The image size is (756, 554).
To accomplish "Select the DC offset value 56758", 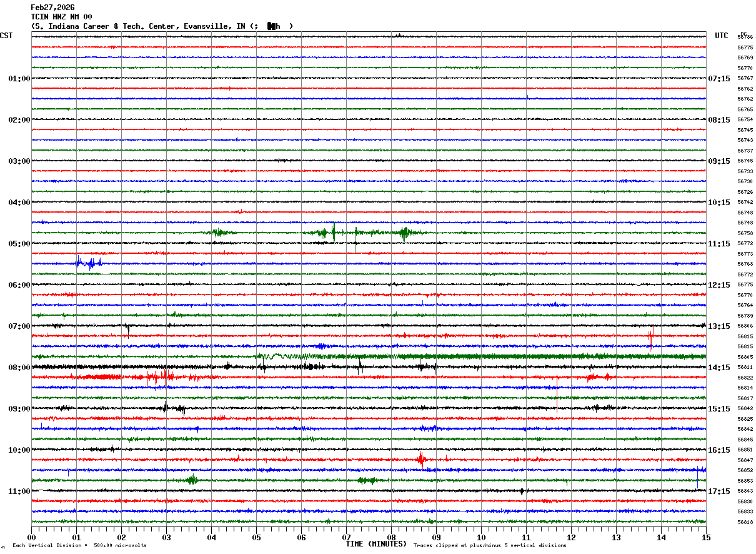I will [745, 233].
